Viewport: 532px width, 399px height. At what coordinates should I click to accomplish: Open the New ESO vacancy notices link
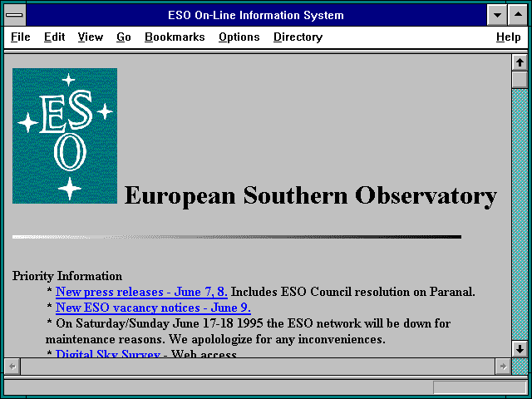click(153, 308)
